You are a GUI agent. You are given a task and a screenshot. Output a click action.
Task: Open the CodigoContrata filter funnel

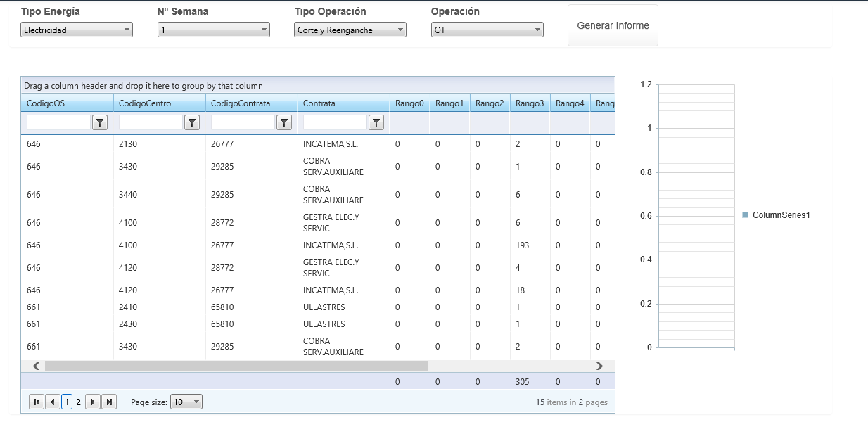[284, 123]
